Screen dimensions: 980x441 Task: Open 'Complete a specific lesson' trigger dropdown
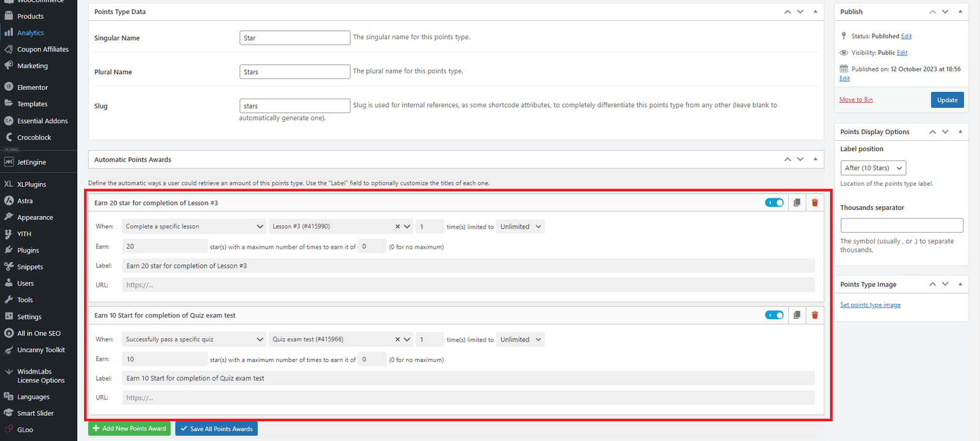pos(194,227)
